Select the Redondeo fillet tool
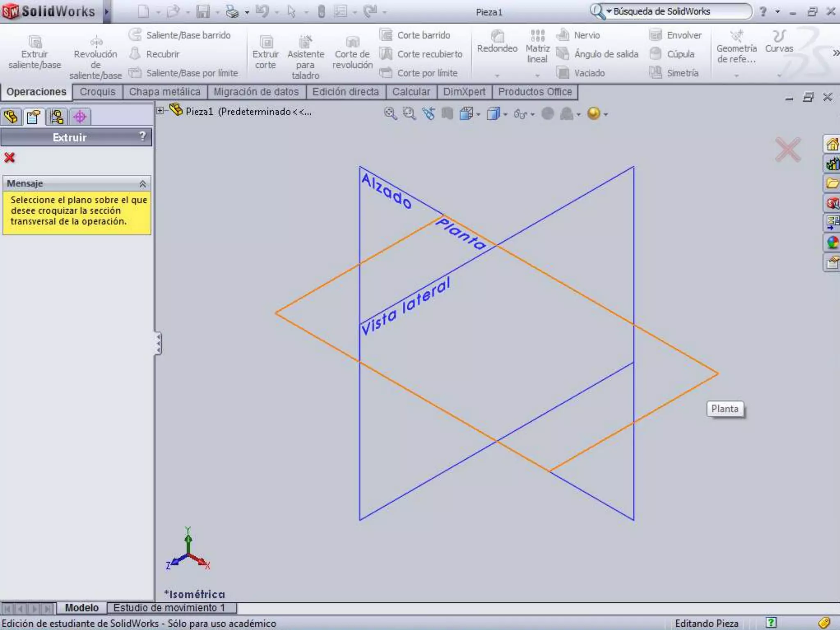The height and width of the screenshot is (630, 840). click(497, 36)
